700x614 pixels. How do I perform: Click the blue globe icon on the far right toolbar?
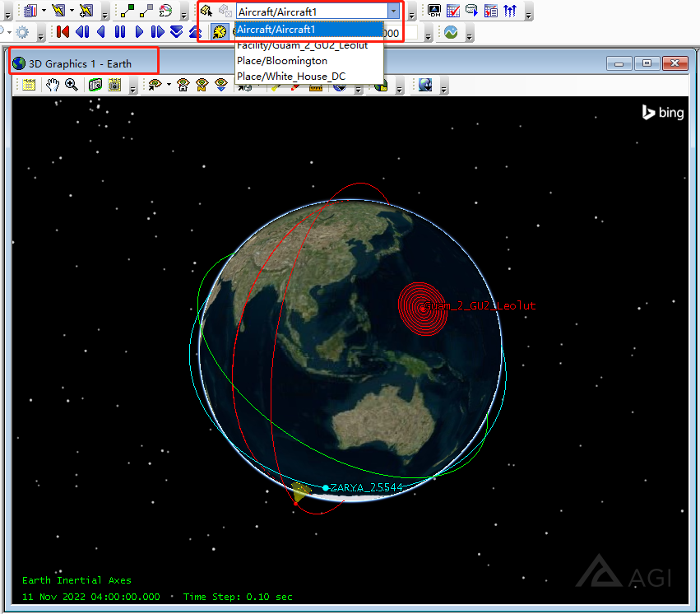pyautogui.click(x=424, y=85)
